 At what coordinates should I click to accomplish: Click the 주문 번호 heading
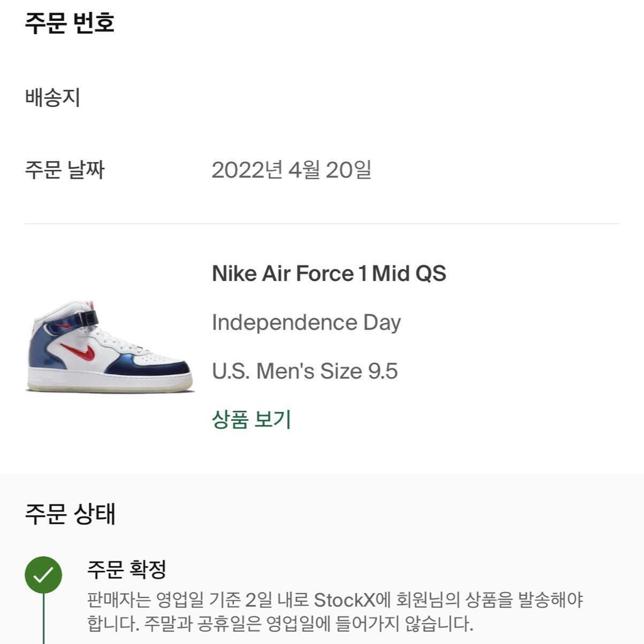70,23
